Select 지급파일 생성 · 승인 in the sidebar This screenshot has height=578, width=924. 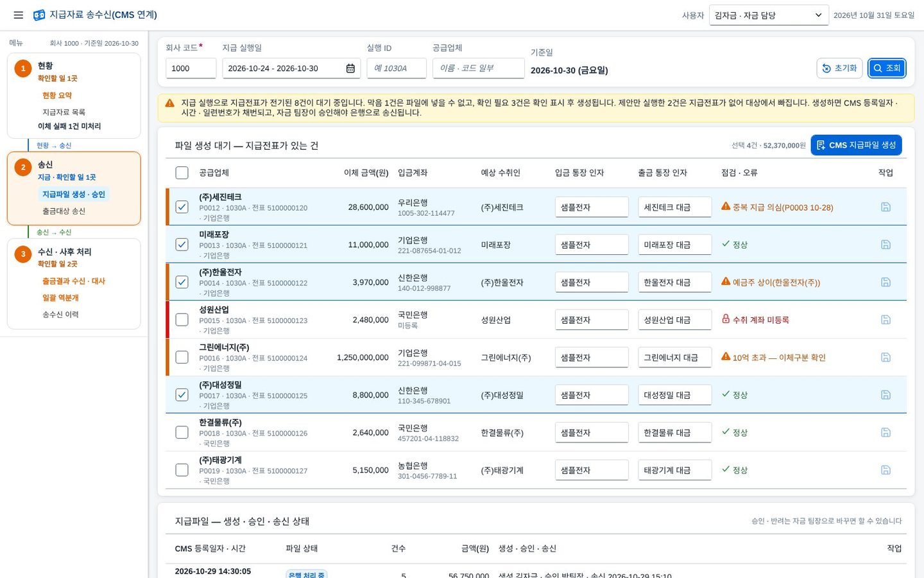(x=74, y=195)
